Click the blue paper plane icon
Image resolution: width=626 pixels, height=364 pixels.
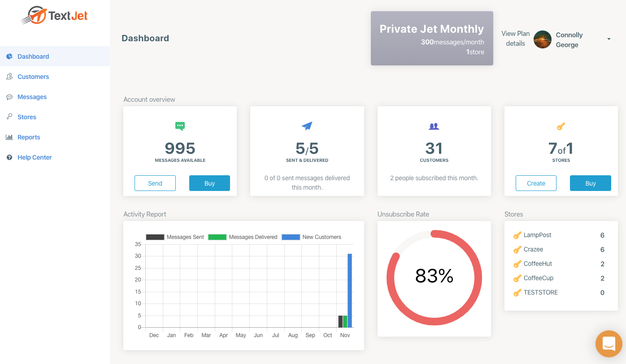[307, 126]
